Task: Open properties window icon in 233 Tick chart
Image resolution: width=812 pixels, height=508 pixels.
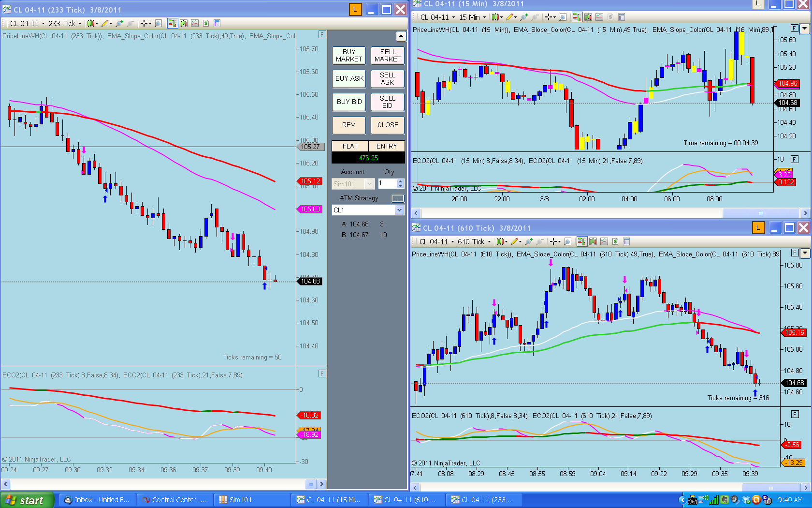Action: click(217, 23)
